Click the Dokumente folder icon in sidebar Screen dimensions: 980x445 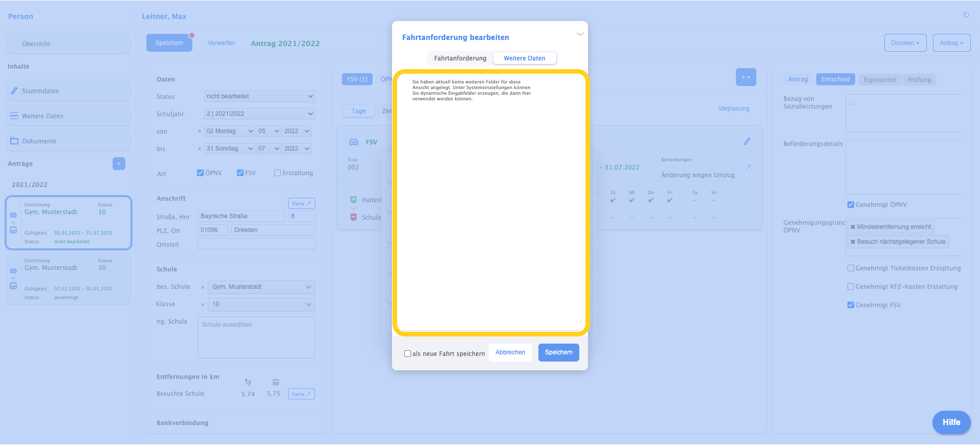pyautogui.click(x=14, y=141)
